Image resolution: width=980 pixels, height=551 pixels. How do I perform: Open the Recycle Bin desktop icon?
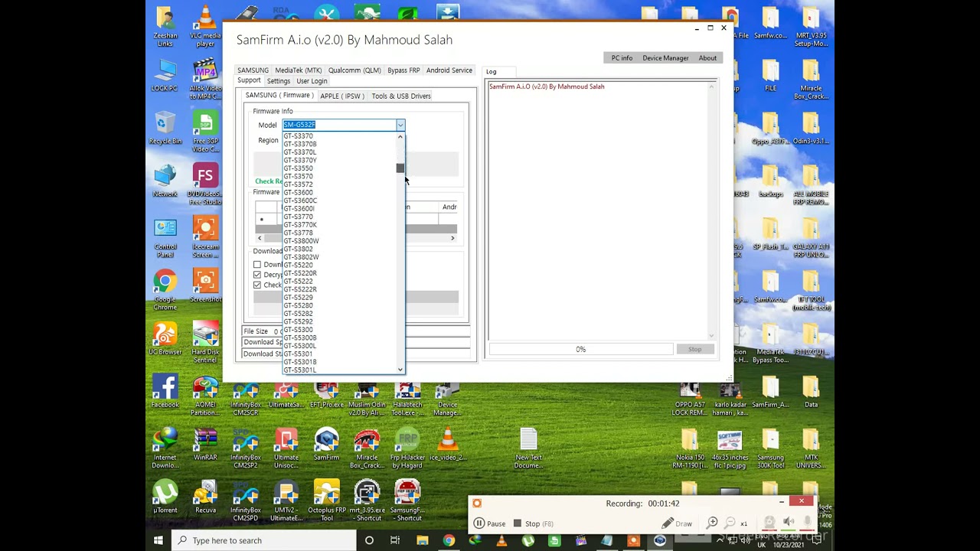[165, 129]
